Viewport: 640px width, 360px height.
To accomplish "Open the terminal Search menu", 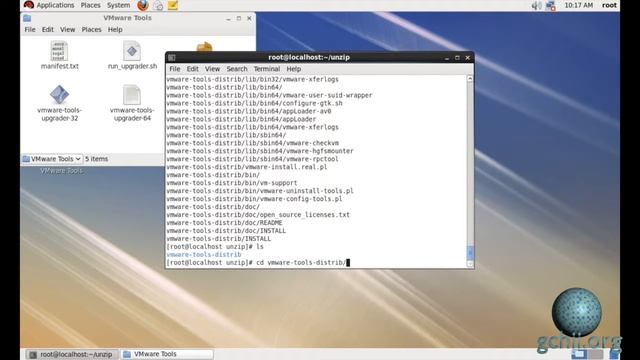I will click(237, 69).
